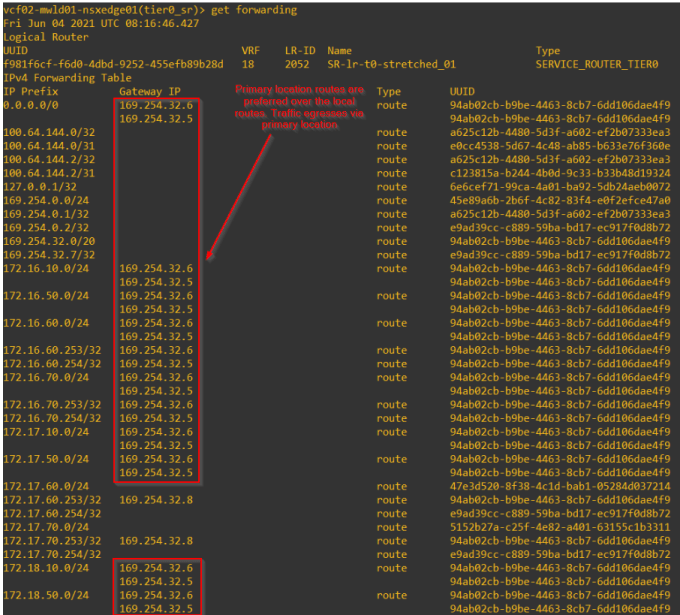Click the LR-ID value 2052
The height and width of the screenshot is (615, 680).
click(297, 65)
